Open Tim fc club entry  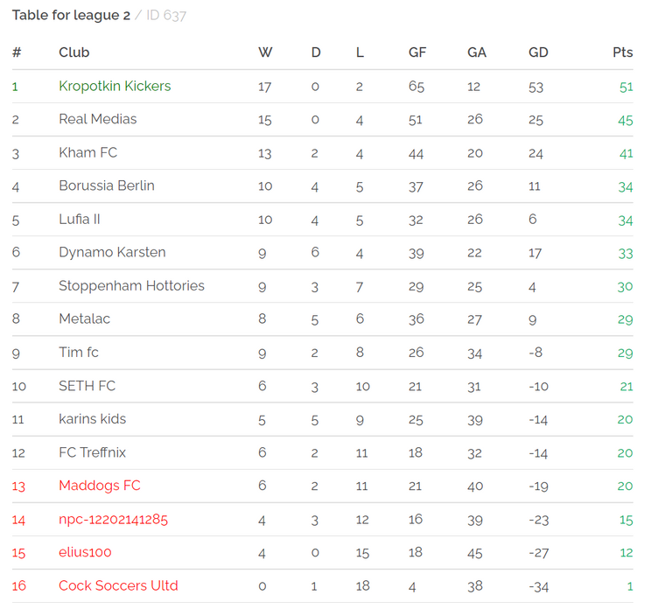tap(79, 352)
